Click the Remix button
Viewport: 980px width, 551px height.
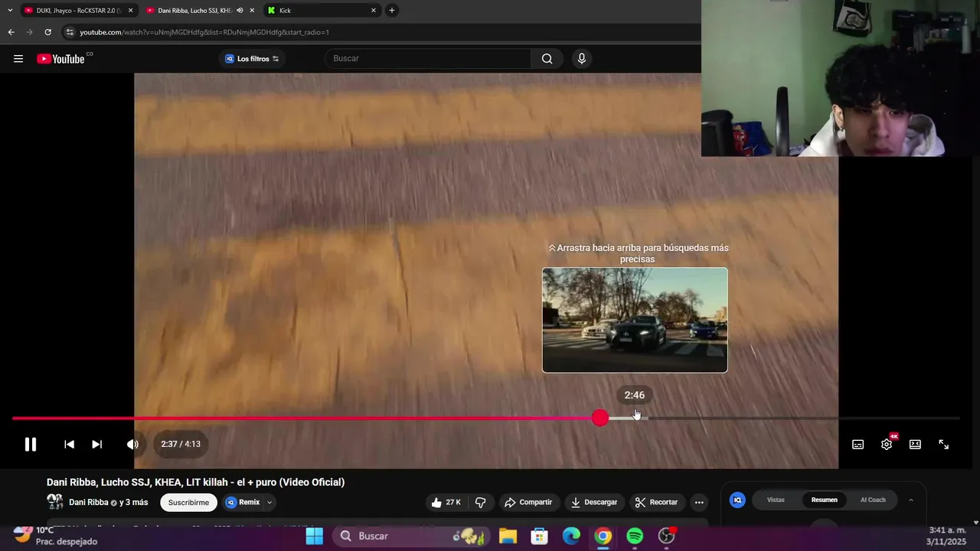pos(243,502)
